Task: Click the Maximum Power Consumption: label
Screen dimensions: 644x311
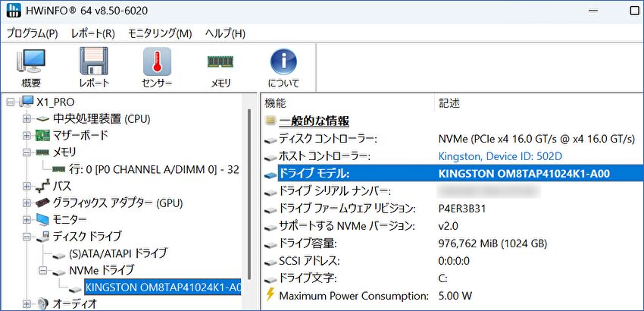Action: [354, 295]
